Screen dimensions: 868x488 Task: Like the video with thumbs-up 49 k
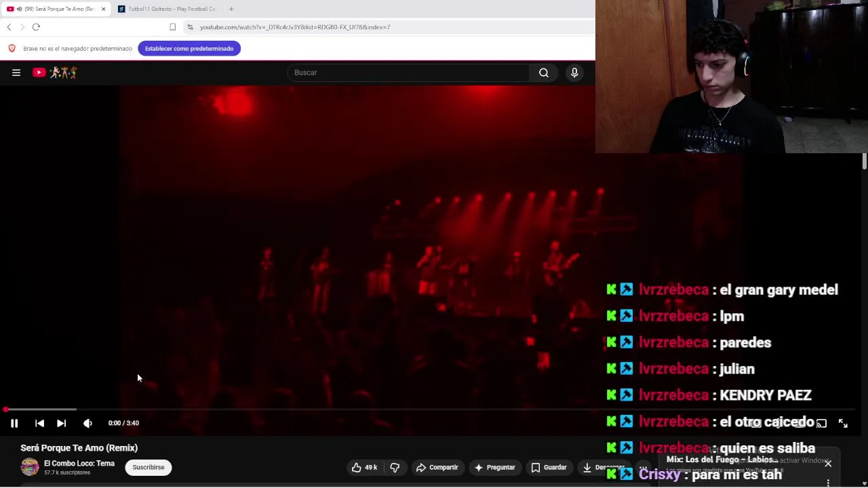364,467
